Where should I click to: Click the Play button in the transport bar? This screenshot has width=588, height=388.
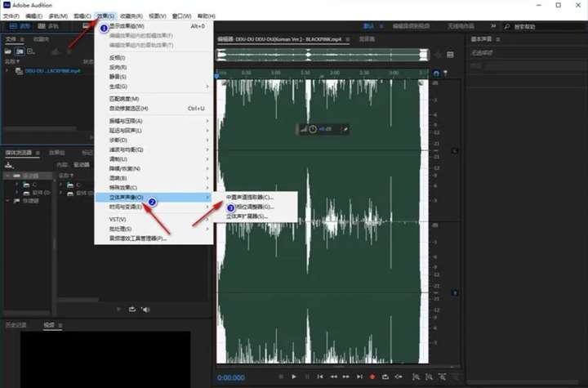pos(294,377)
